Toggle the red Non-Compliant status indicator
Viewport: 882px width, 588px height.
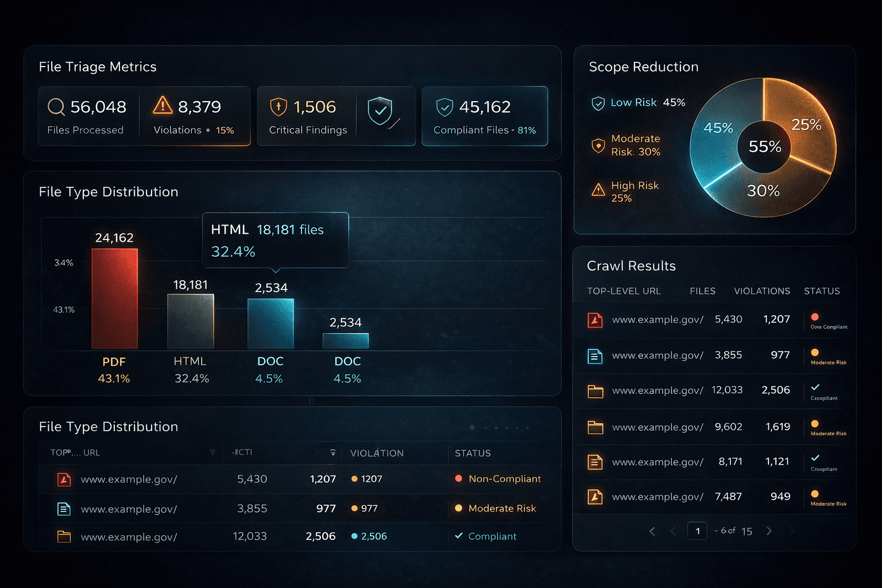(459, 478)
